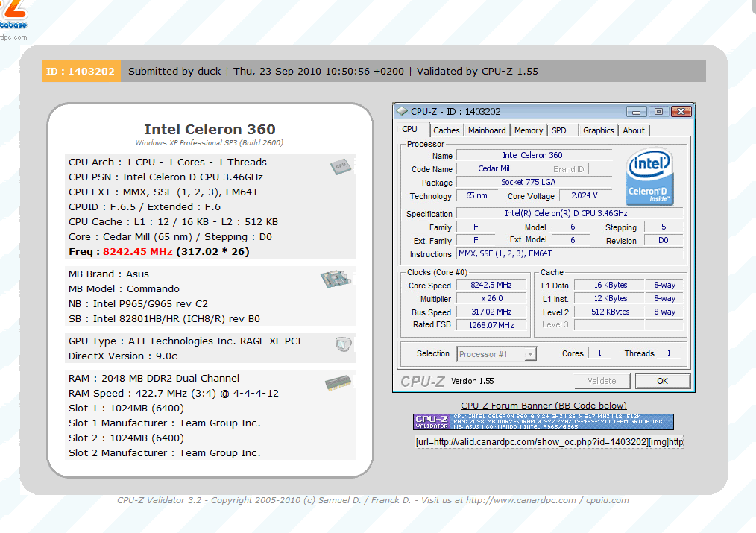Screen dimensions: 756x533
Task: Click the red frequency 8242.45 MHz
Action: click(x=137, y=251)
